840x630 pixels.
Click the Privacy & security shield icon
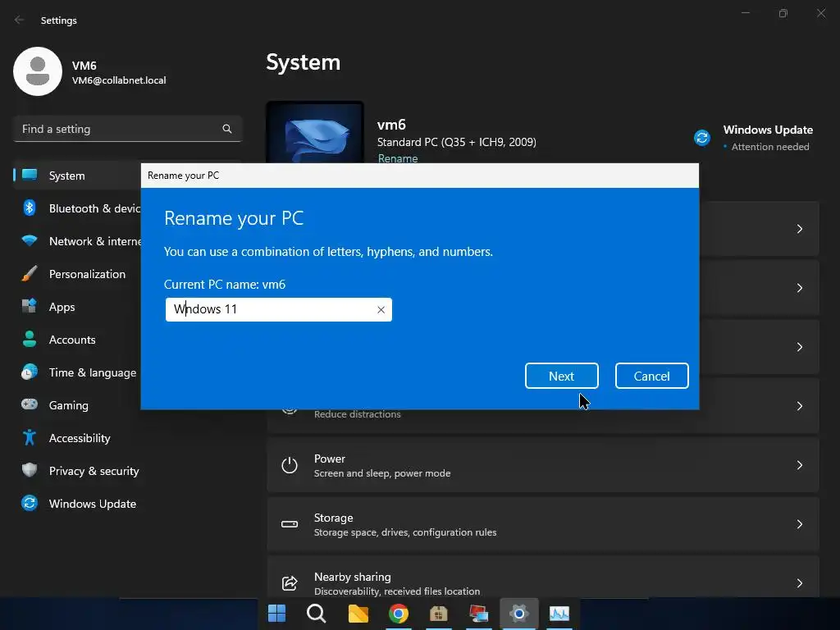30,470
